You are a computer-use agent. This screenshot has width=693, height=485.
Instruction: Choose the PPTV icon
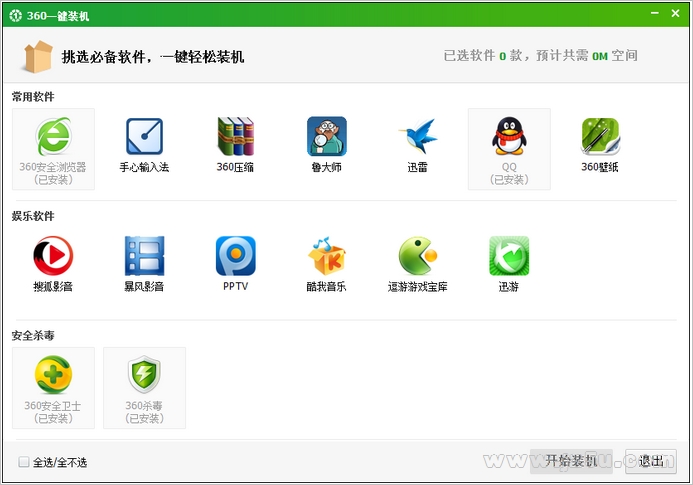pos(236,256)
